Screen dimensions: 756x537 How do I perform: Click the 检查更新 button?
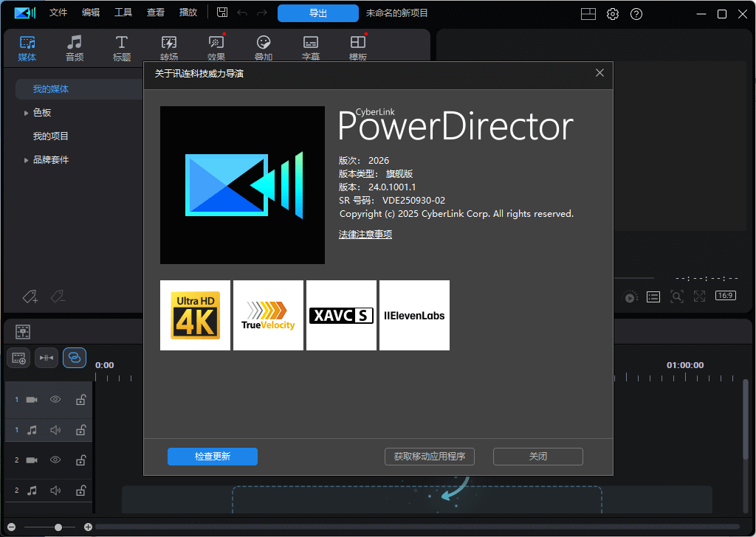coord(213,457)
